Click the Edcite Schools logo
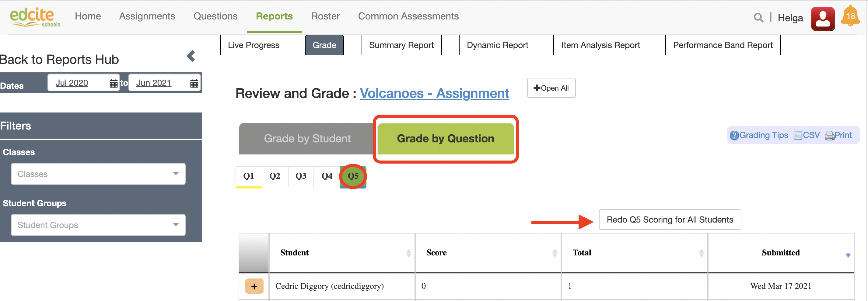This screenshot has height=301, width=868. (34, 17)
